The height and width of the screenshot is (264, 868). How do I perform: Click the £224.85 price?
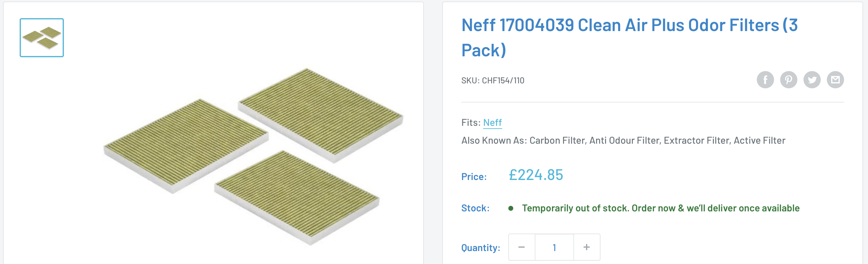(x=535, y=175)
